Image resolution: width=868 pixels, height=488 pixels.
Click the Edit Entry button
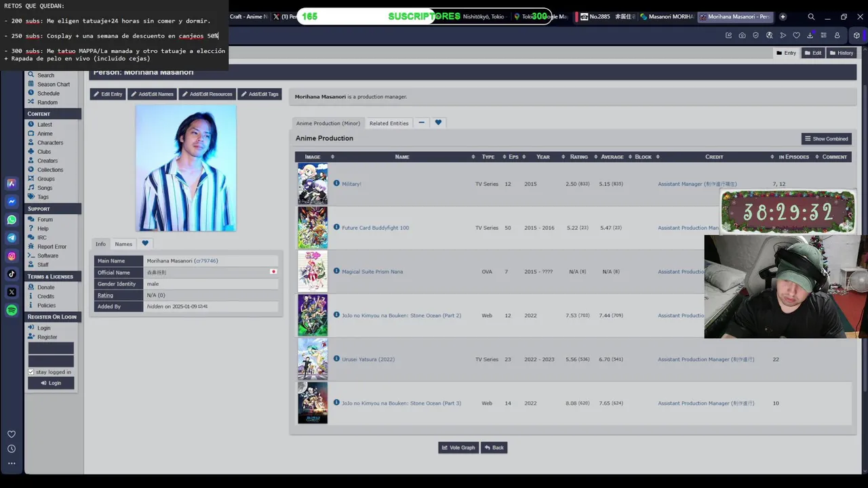click(108, 94)
